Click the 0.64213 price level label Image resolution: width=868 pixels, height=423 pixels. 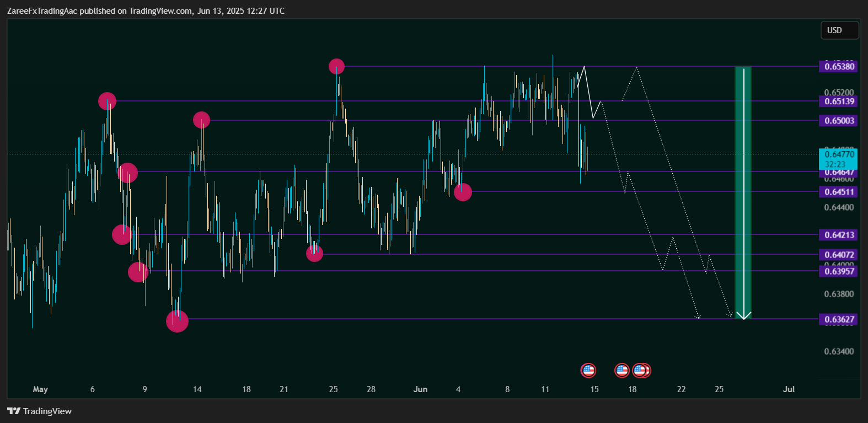click(839, 235)
